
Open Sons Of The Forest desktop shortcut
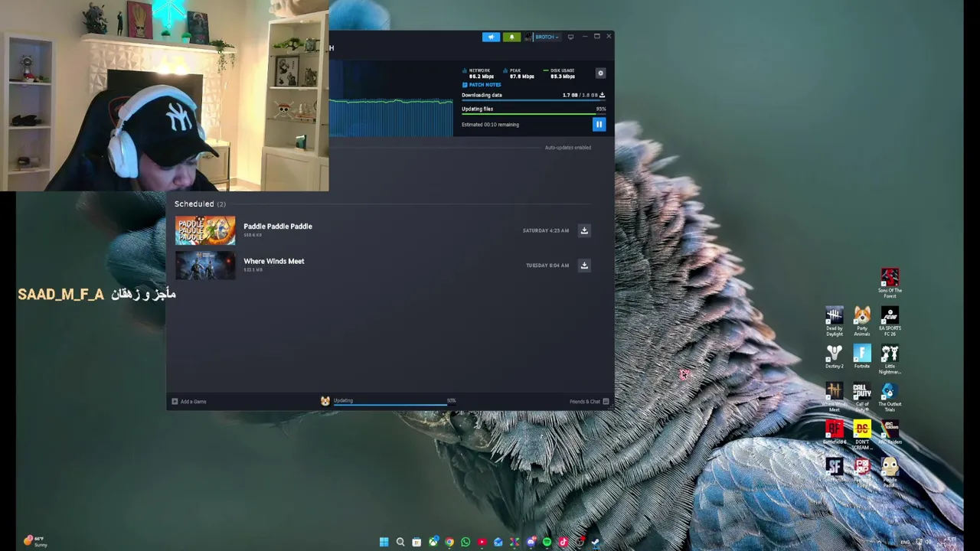[890, 283]
